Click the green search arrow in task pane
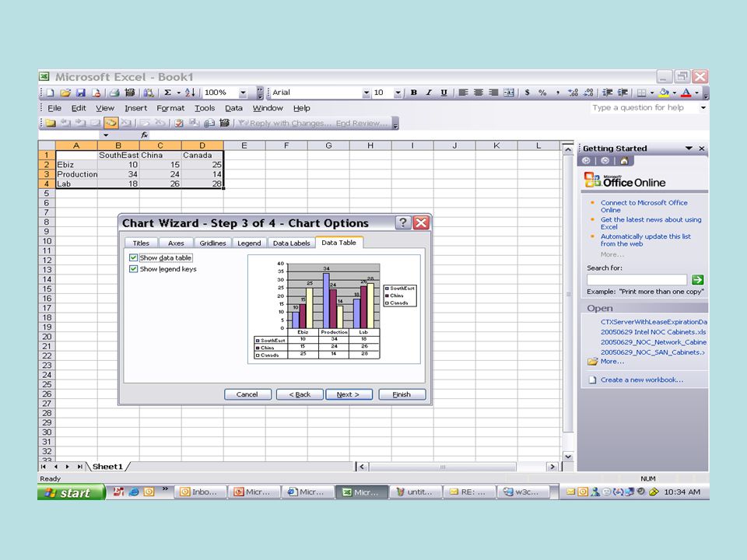 pos(697,280)
